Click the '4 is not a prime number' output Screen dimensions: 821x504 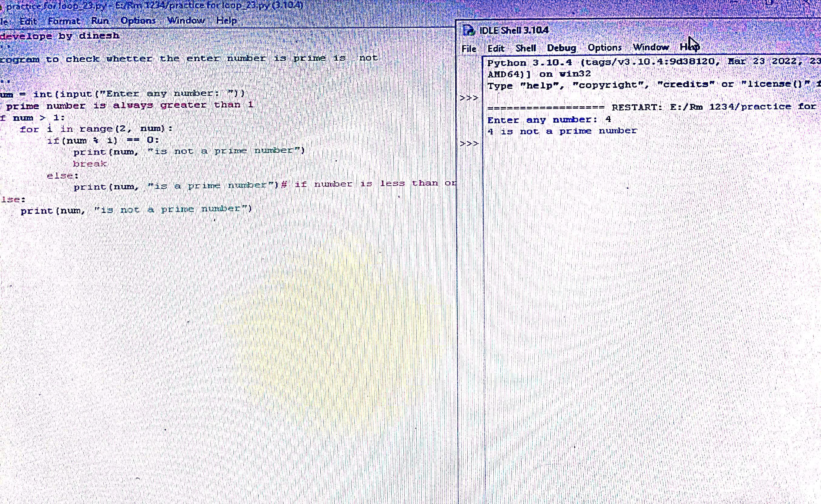[x=562, y=131]
